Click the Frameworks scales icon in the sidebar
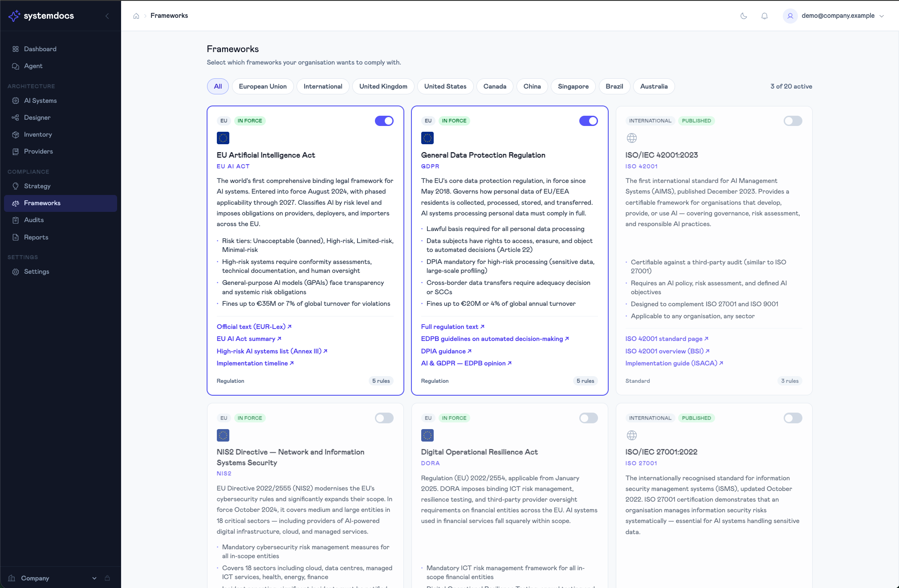This screenshot has height=588, width=899. (x=16, y=203)
